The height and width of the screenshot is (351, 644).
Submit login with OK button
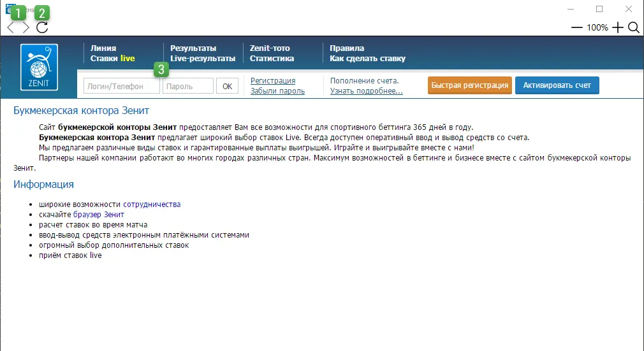point(227,86)
